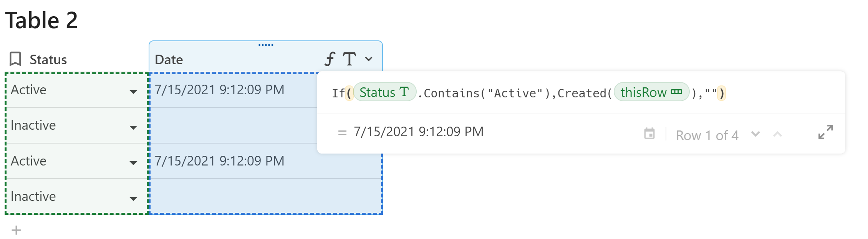Image resolution: width=868 pixels, height=239 pixels.
Task: Open the Date column options chevron
Action: [369, 59]
